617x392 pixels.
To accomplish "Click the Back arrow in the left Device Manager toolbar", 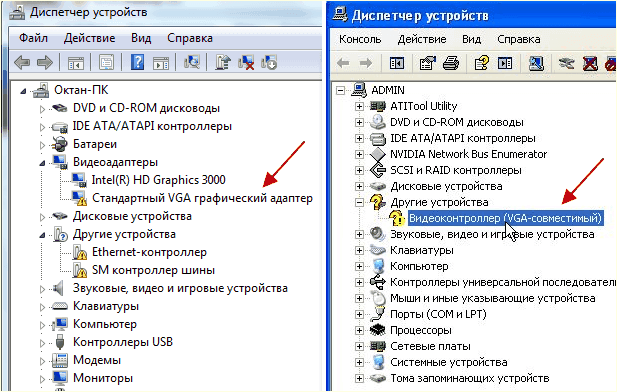I will (x=22, y=62).
